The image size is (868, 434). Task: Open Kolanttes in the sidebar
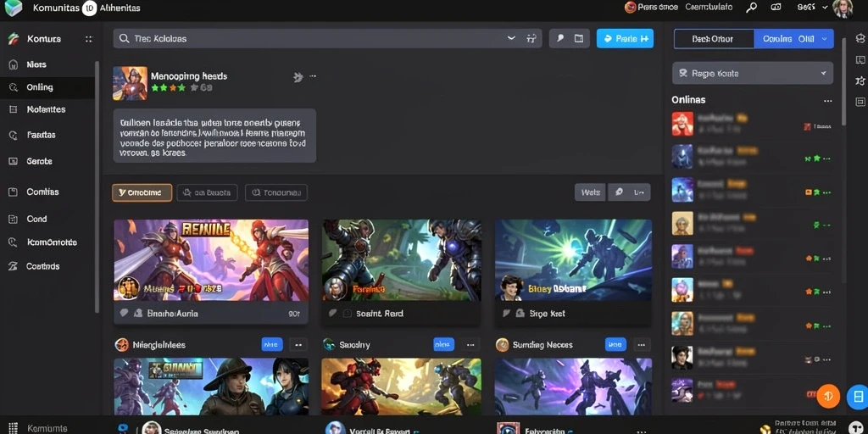point(47,109)
